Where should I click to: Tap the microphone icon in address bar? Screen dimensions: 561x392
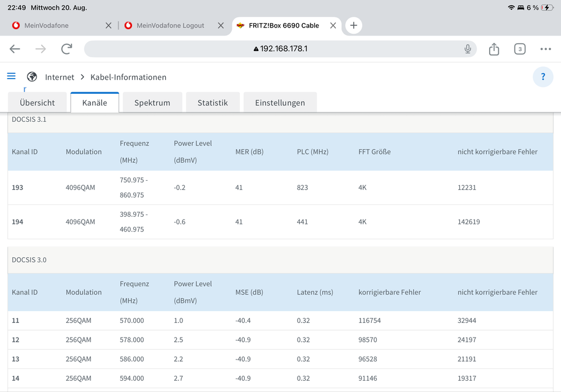click(x=467, y=49)
